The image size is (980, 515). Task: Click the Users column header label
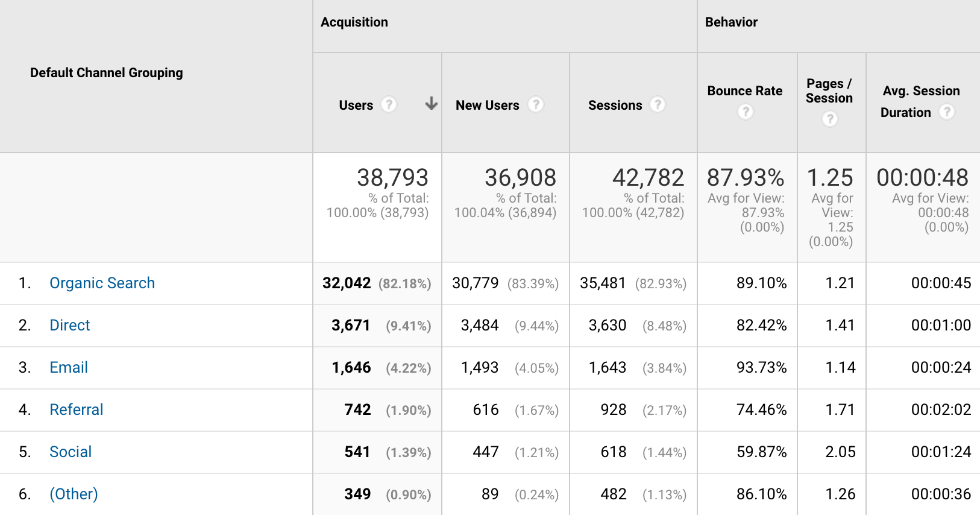(356, 106)
